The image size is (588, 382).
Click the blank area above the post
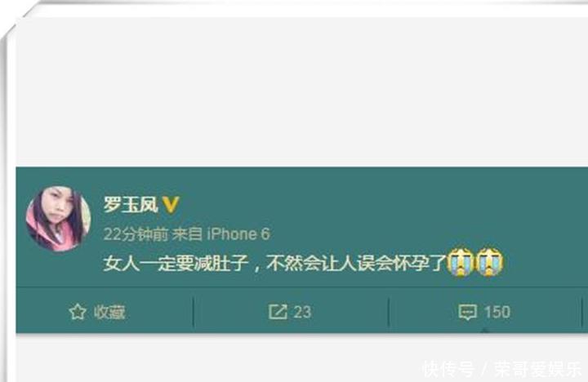tap(300, 92)
